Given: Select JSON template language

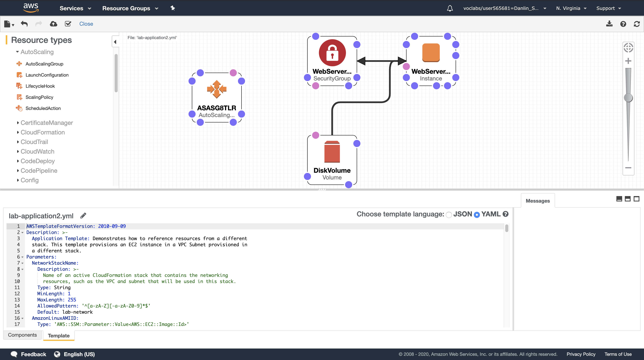Looking at the screenshot, I should coord(449,215).
